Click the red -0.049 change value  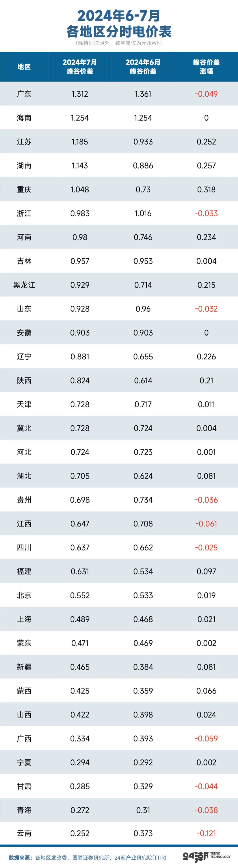tap(206, 94)
